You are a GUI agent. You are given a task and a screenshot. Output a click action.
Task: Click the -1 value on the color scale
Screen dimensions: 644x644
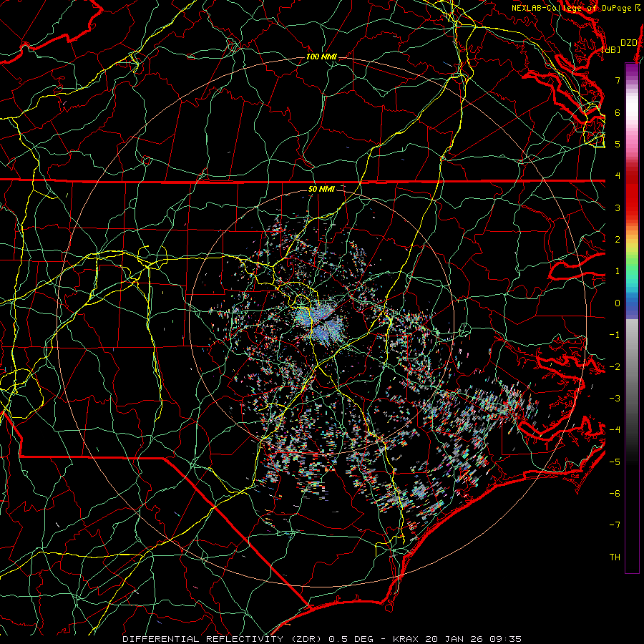(x=615, y=335)
